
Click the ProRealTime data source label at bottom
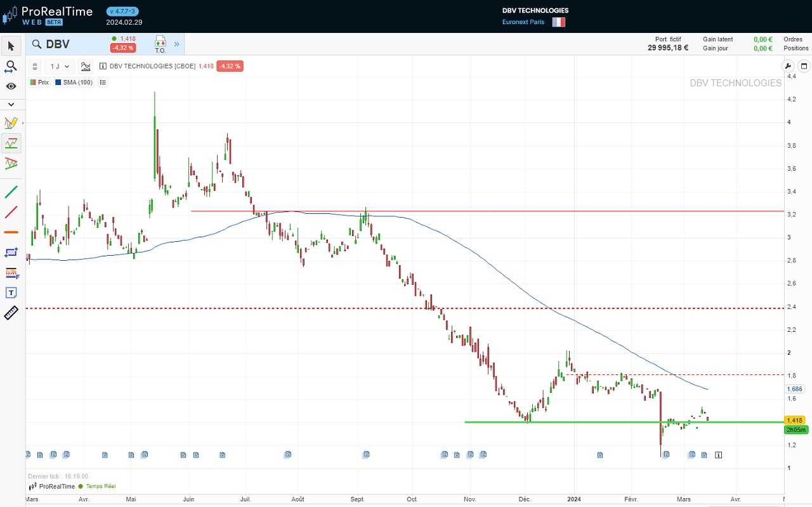point(51,486)
